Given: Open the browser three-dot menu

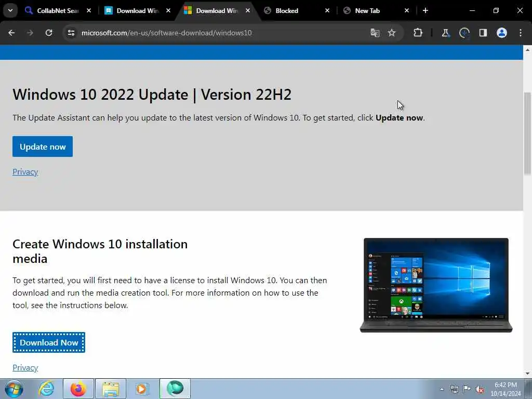Looking at the screenshot, I should (521, 33).
